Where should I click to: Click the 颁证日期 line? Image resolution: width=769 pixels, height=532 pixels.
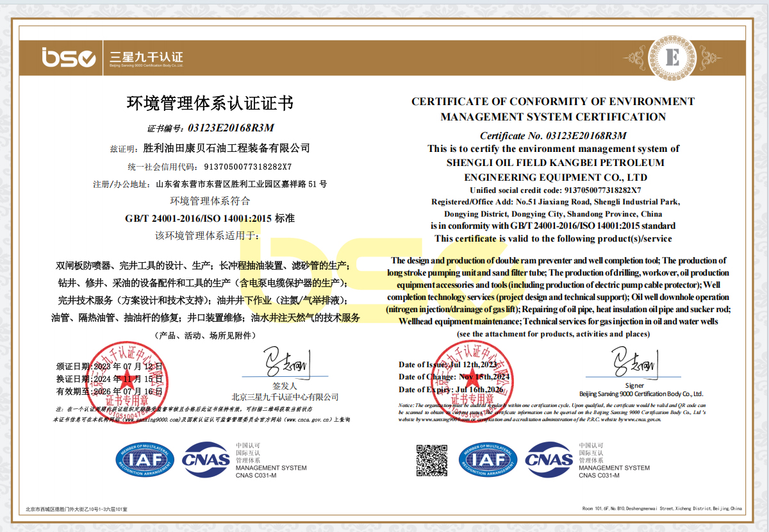point(110,367)
